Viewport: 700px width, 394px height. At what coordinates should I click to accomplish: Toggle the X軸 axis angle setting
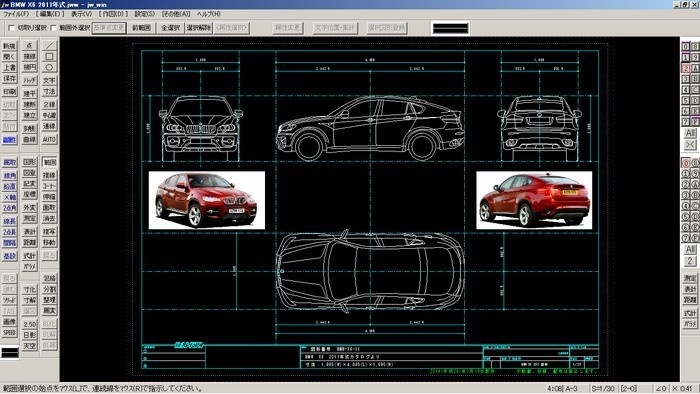point(9,198)
